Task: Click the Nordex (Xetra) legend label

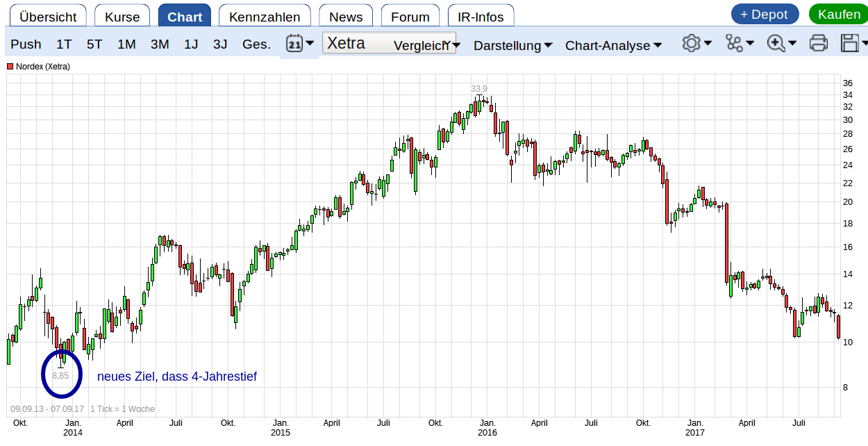Action: (x=43, y=67)
